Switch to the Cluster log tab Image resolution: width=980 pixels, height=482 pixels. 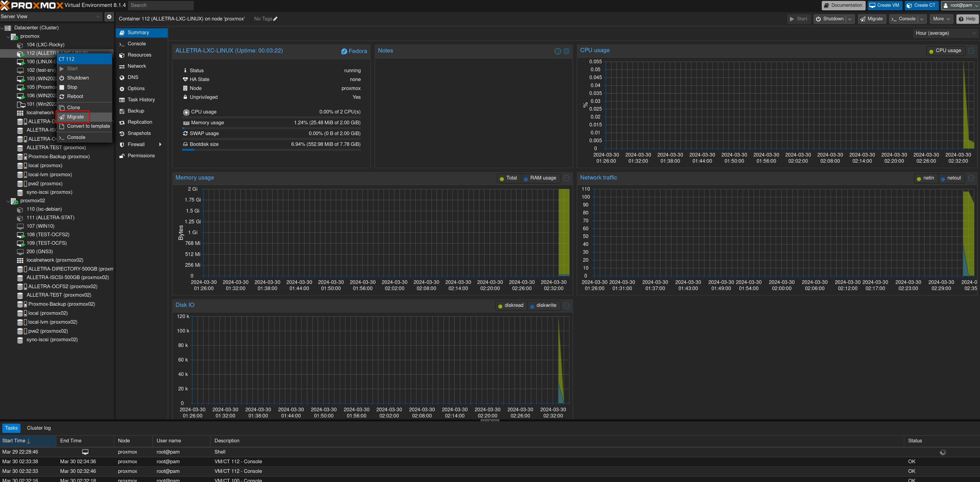pos(39,428)
